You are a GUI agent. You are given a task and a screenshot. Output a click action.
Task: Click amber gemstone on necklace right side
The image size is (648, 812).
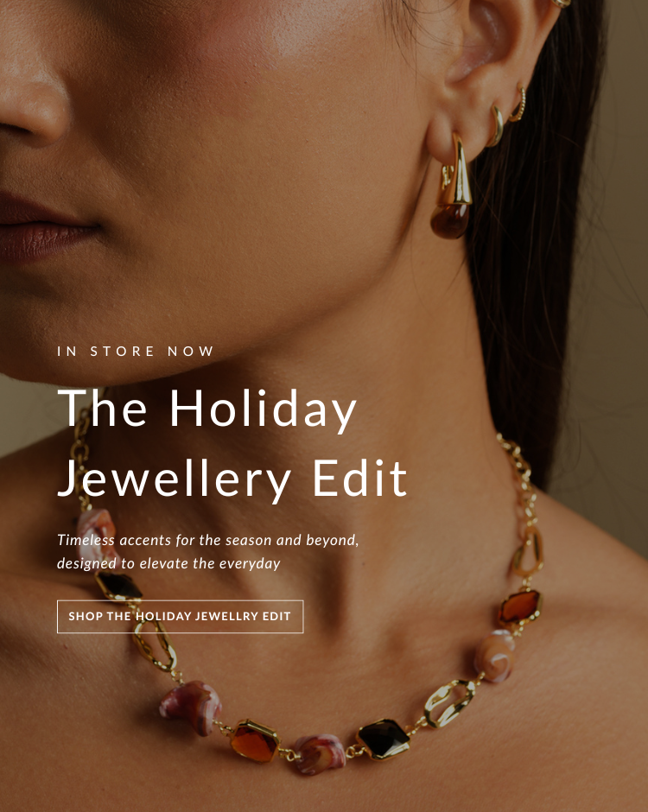pos(520,607)
